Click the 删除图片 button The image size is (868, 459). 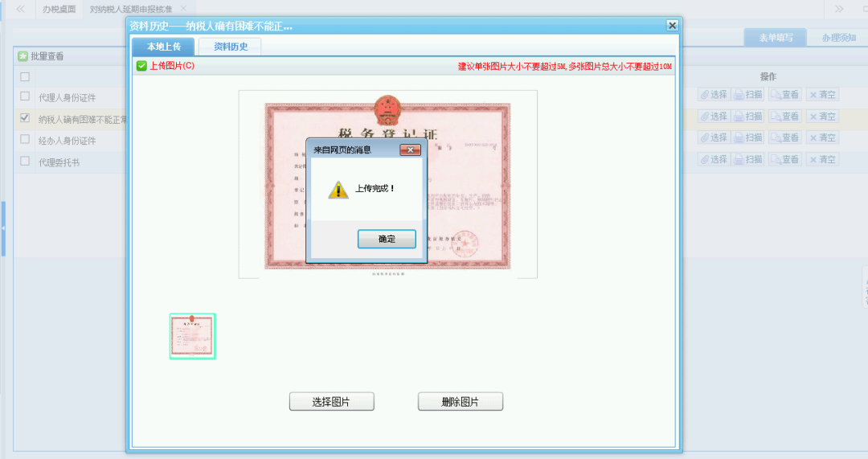(461, 402)
